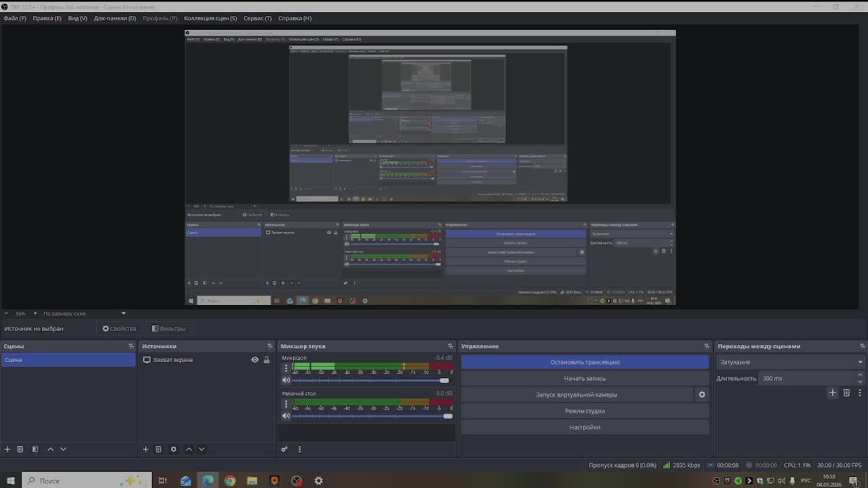Open the Док-панели menu
The height and width of the screenshot is (488, 868).
115,18
